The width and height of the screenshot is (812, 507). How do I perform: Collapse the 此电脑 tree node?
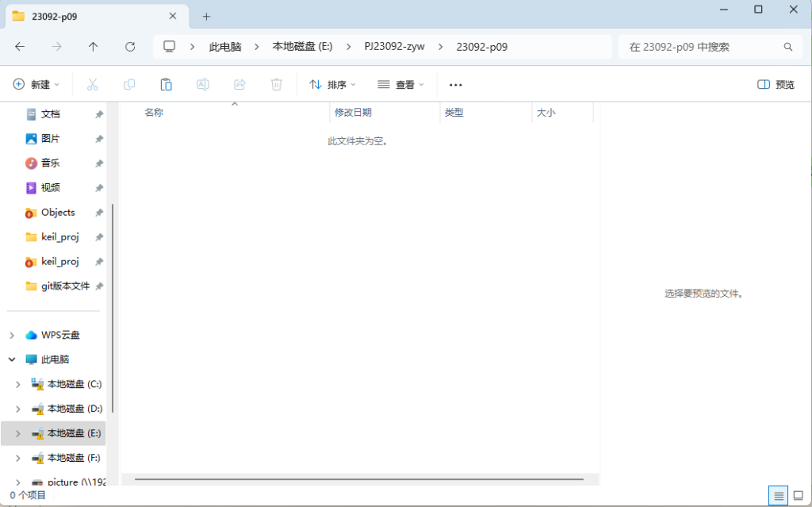(x=13, y=359)
